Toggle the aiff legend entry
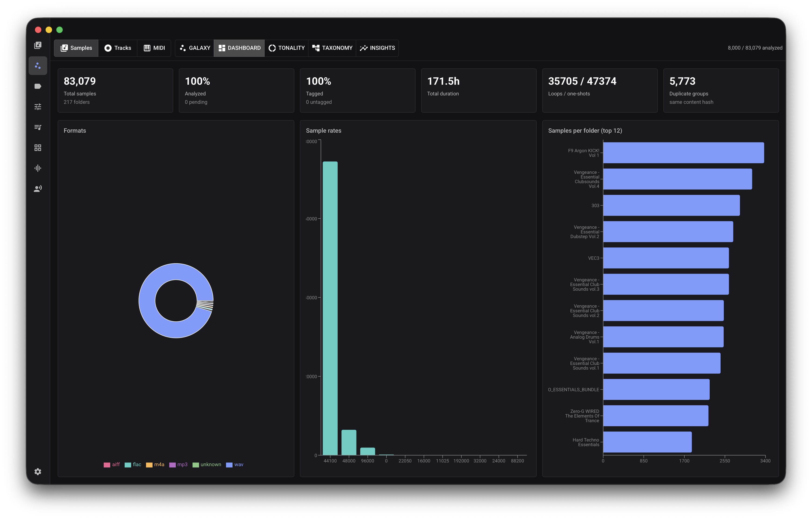Screen dimensions: 812x519 pyautogui.click(x=112, y=465)
